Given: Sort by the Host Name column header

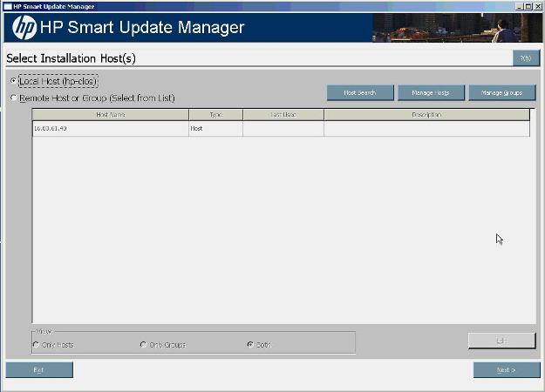Looking at the screenshot, I should tap(110, 115).
